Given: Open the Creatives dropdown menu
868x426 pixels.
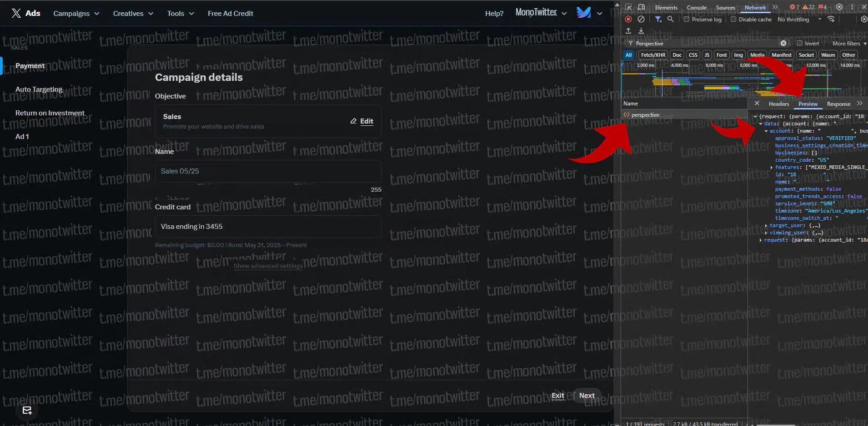Looking at the screenshot, I should tap(133, 14).
